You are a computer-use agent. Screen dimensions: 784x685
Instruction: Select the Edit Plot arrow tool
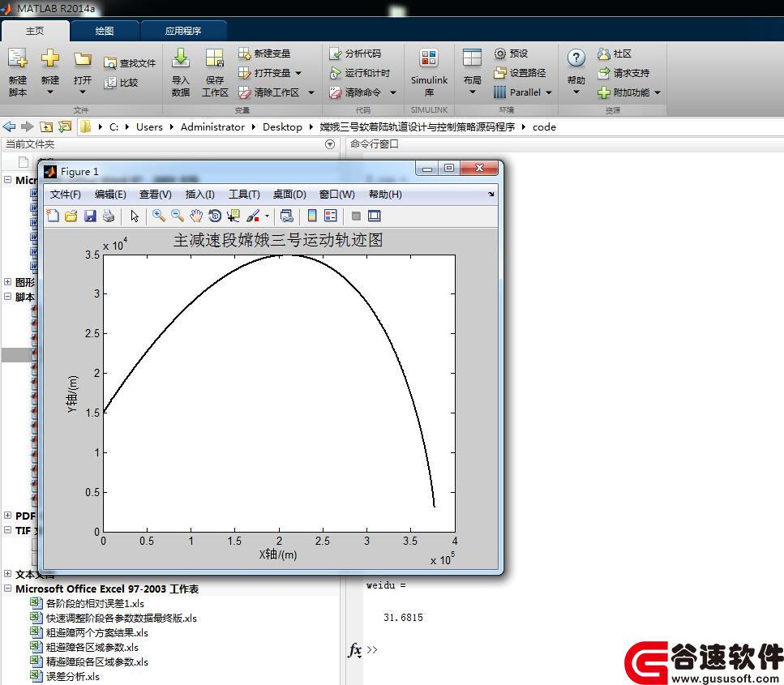[x=135, y=216]
